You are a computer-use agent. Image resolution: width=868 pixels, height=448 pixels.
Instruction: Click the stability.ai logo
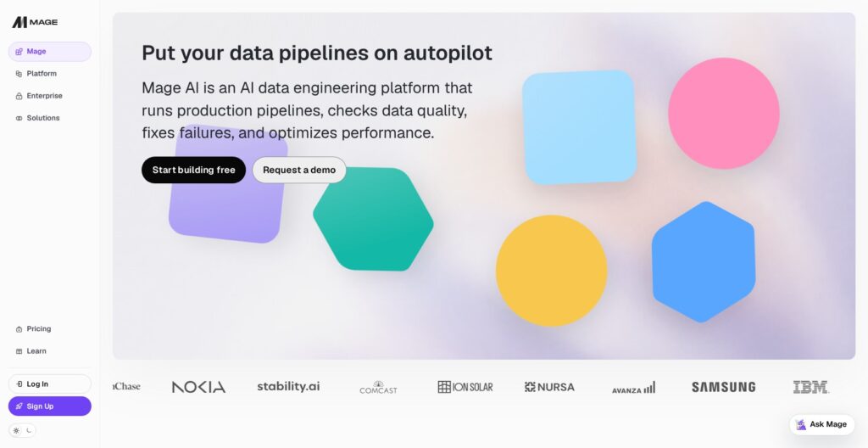click(288, 386)
